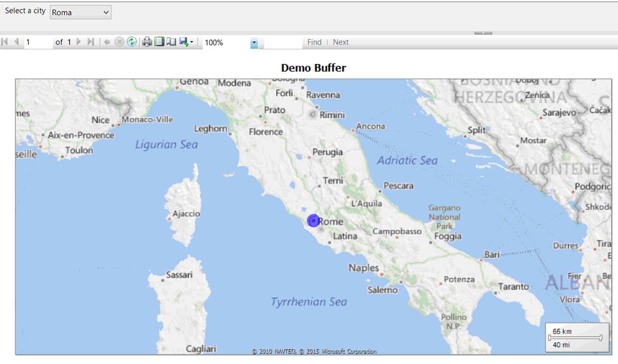Click the Rimini label on map
The image size is (618, 364).
point(332,115)
